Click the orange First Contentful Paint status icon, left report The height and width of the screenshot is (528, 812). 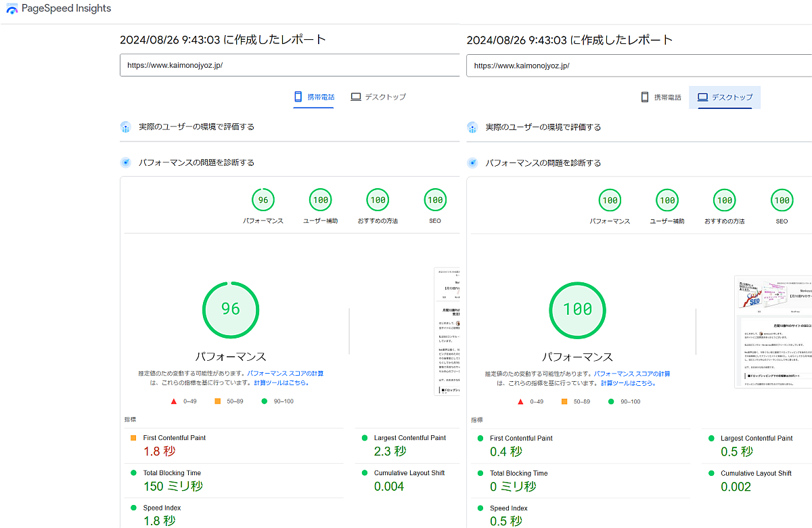pos(133,438)
